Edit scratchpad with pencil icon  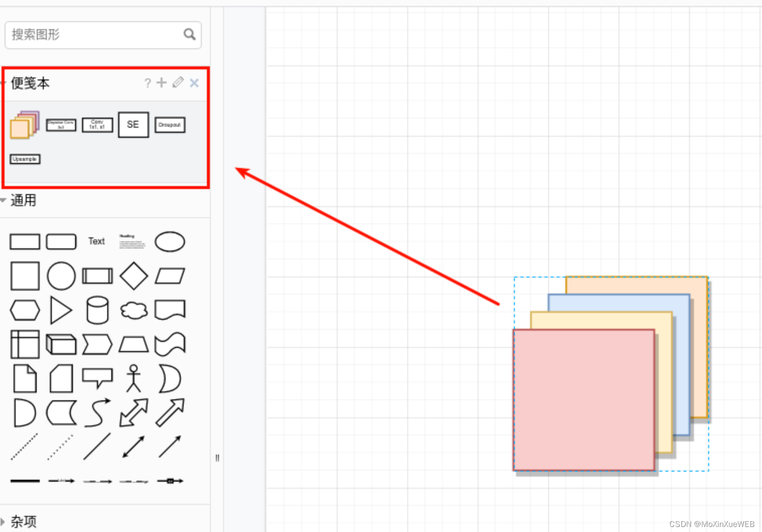(178, 82)
